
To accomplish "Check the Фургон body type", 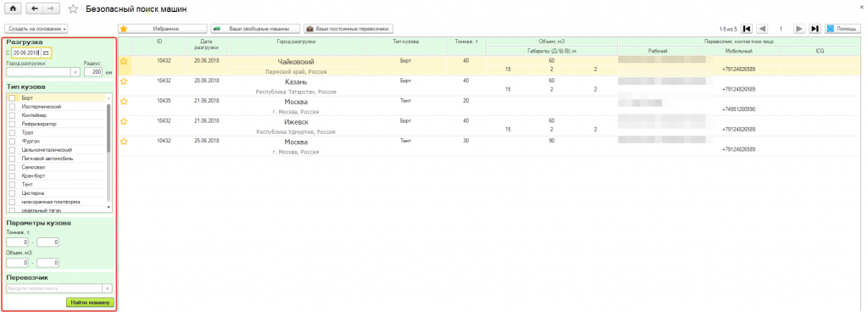I will 12,142.
